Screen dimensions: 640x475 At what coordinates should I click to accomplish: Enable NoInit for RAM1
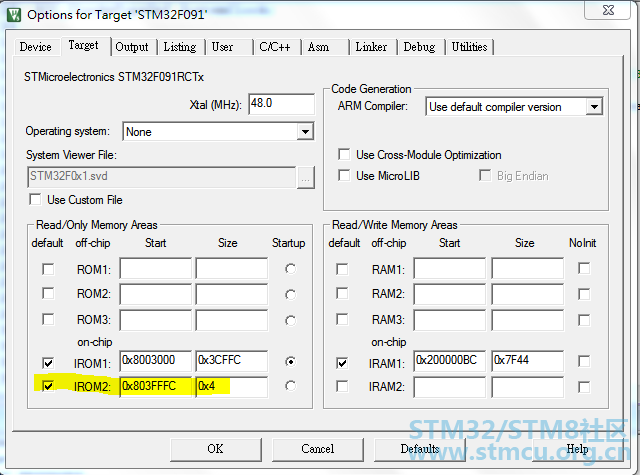pyautogui.click(x=584, y=268)
